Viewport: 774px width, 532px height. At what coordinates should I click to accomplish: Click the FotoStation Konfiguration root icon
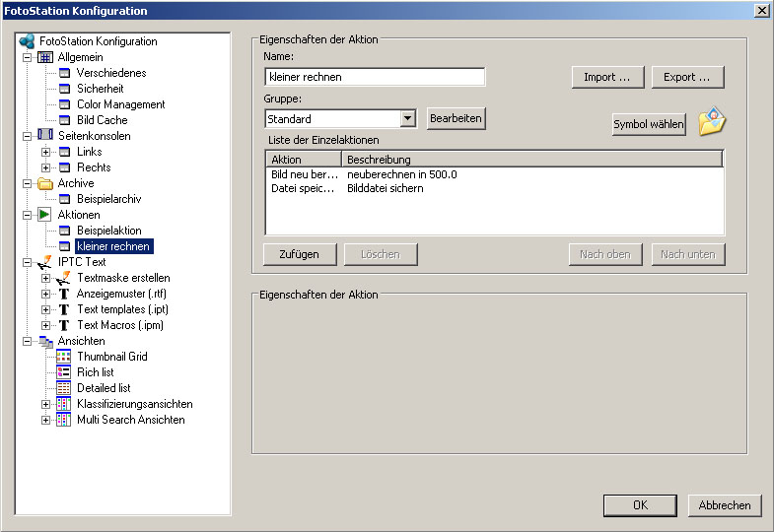tap(28, 41)
